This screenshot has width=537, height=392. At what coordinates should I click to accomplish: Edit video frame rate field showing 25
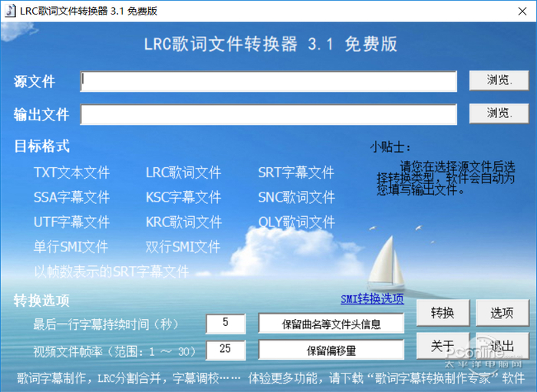tap(226, 350)
